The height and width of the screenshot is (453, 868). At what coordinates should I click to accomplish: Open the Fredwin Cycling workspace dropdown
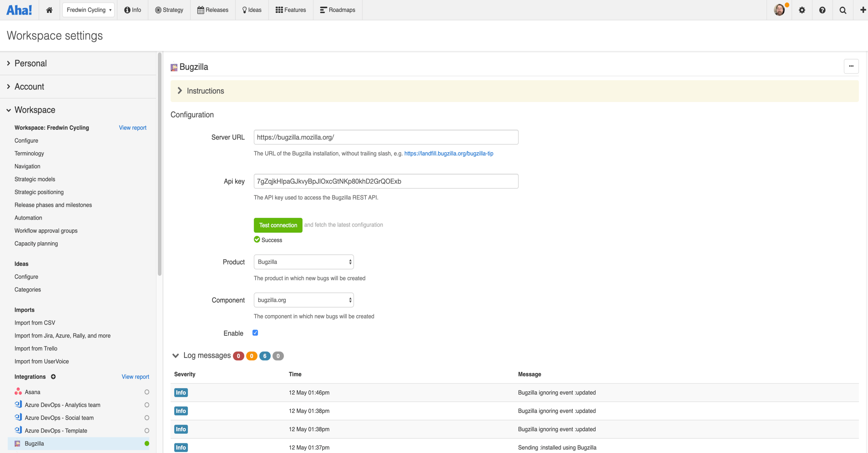coord(88,10)
